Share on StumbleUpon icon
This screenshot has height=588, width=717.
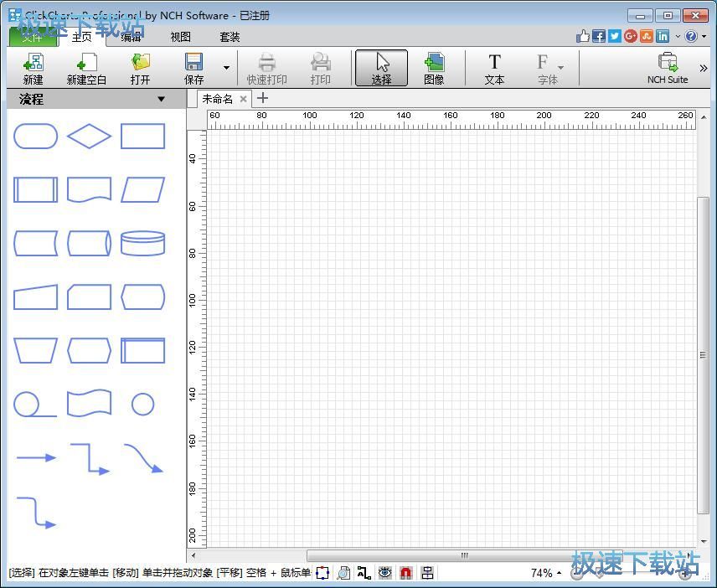[x=647, y=36]
